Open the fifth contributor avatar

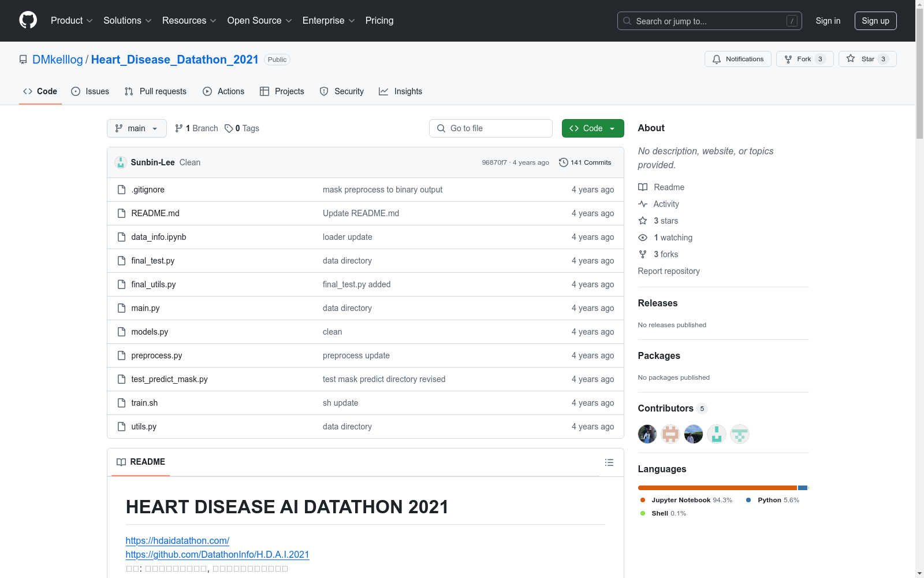[x=740, y=434]
